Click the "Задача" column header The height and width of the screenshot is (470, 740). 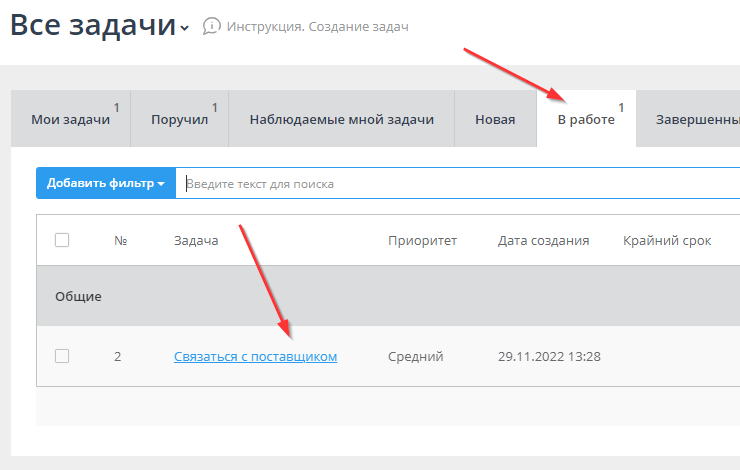pos(196,240)
